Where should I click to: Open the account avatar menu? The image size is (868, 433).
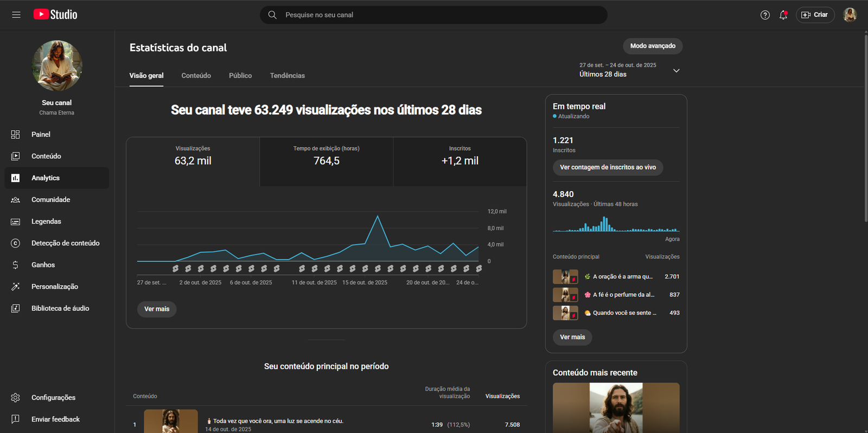click(850, 15)
